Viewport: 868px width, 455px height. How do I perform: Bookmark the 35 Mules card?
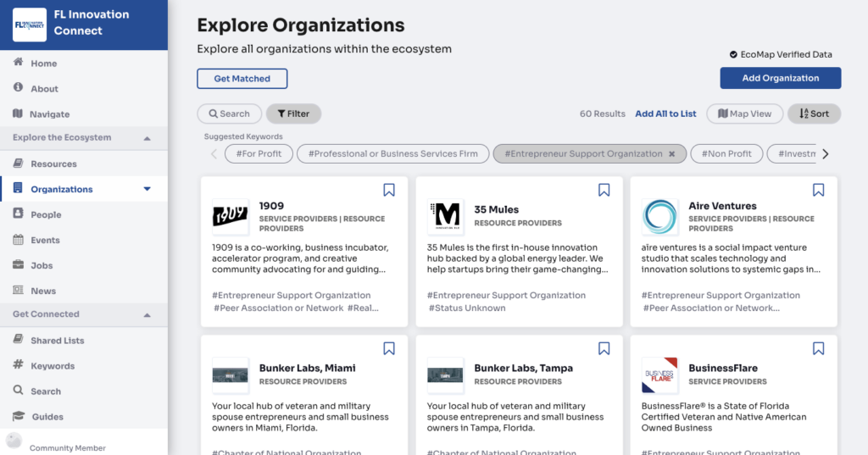[604, 190]
